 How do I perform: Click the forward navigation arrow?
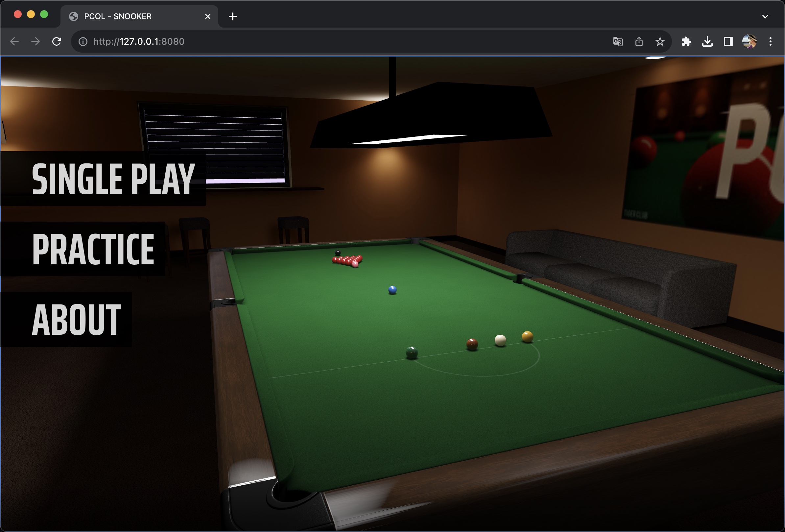tap(36, 41)
